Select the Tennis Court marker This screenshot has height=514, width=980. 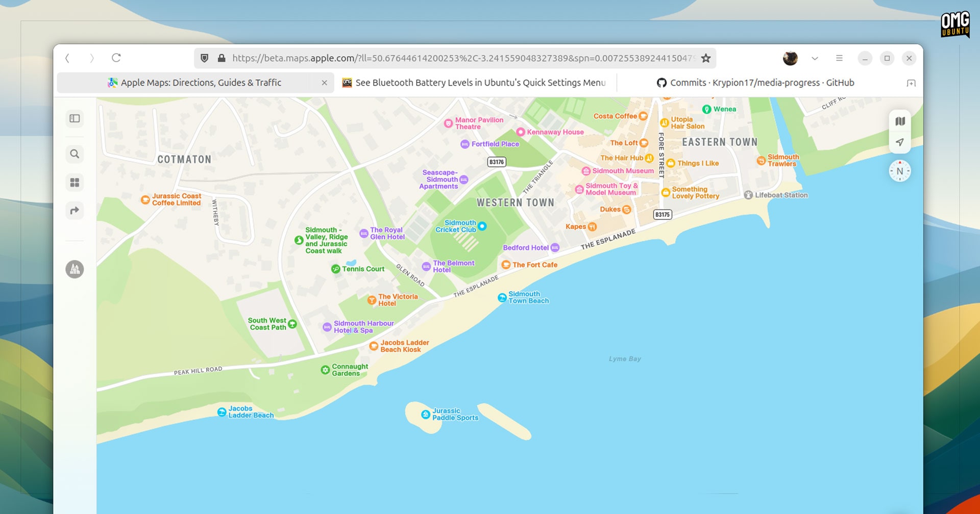(335, 269)
